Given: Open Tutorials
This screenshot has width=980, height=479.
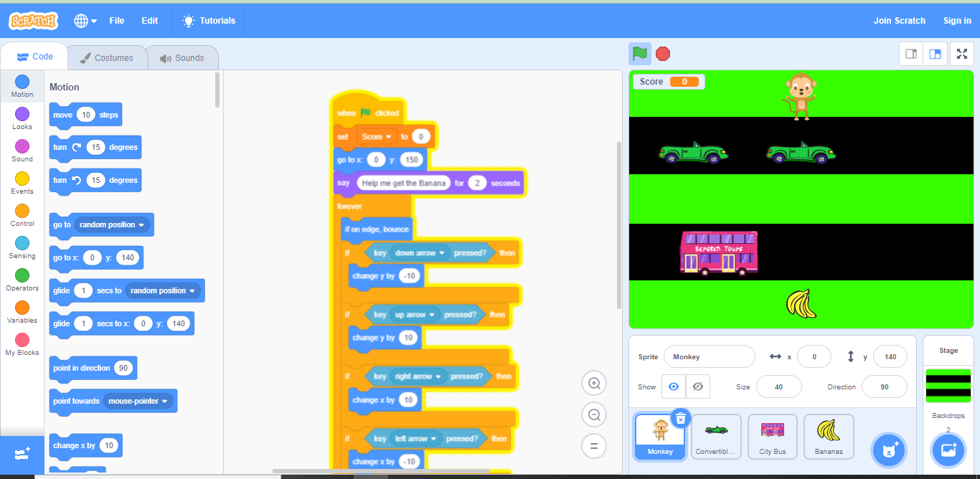Looking at the screenshot, I should point(209,21).
